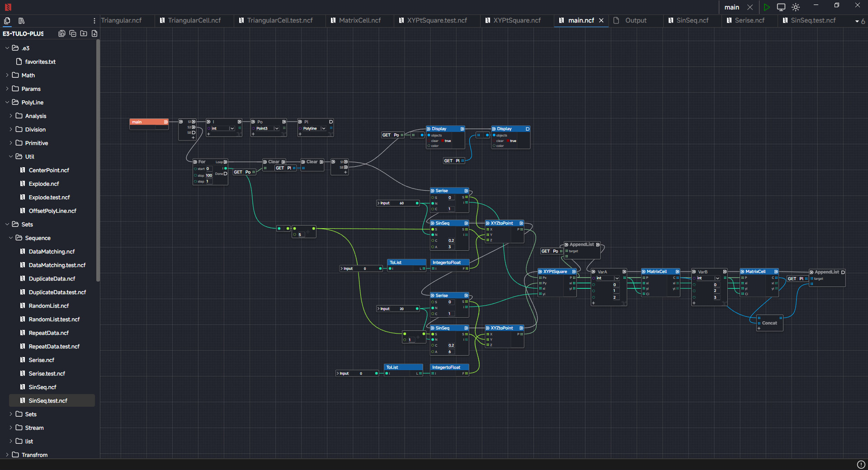868x470 pixels.
Task: Collapse the PolyLine folder
Action: [x=32, y=103]
